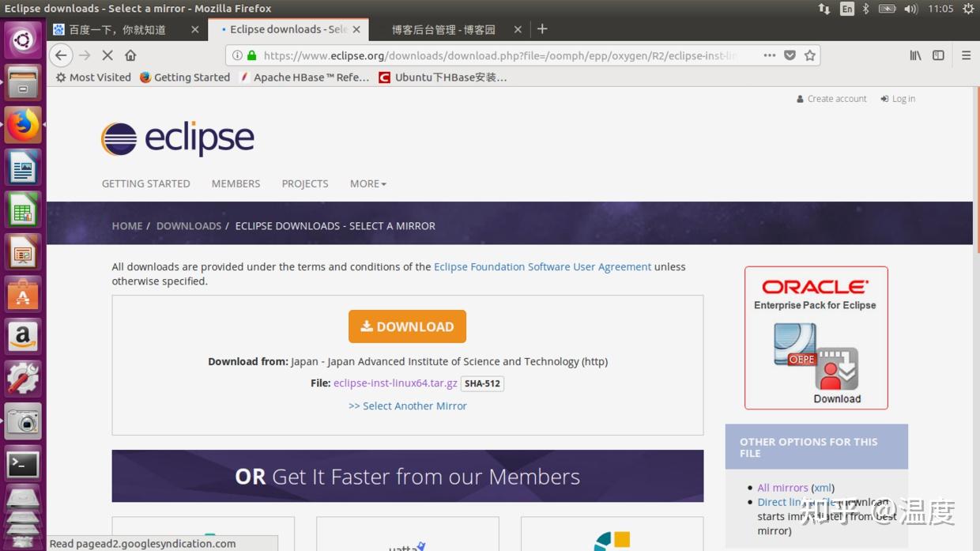
Task: Click the back navigation arrow
Action: coord(61,55)
